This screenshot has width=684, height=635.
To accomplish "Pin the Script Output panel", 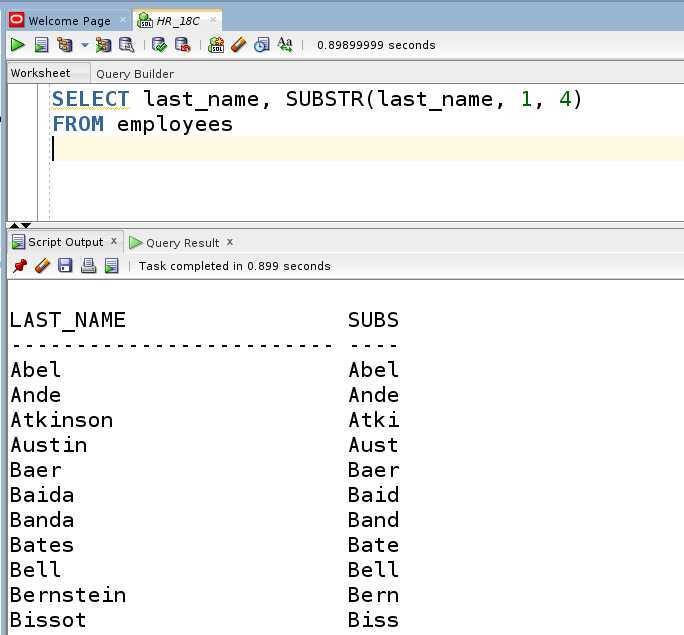I will click(x=19, y=266).
